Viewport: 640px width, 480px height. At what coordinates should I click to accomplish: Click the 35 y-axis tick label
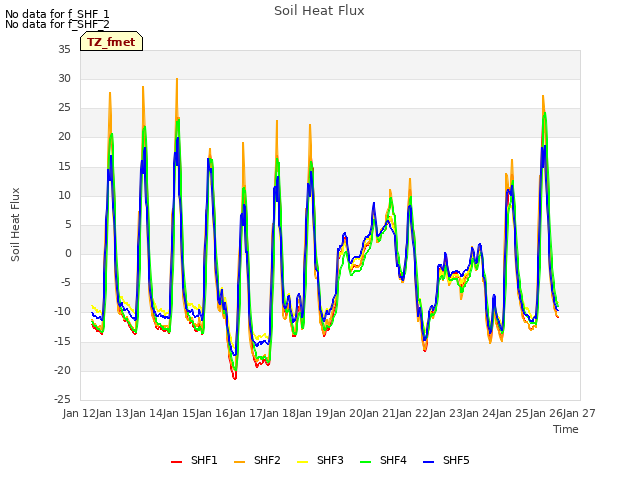point(64,50)
